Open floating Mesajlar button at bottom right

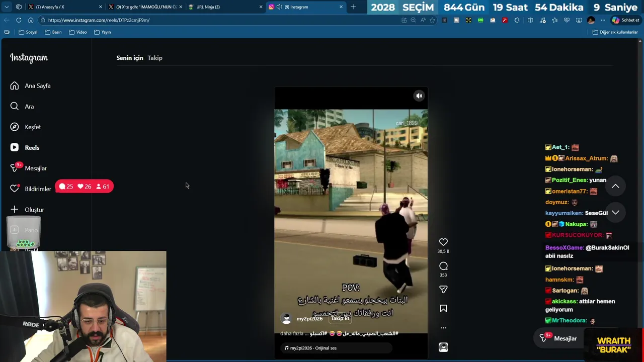[558, 338]
